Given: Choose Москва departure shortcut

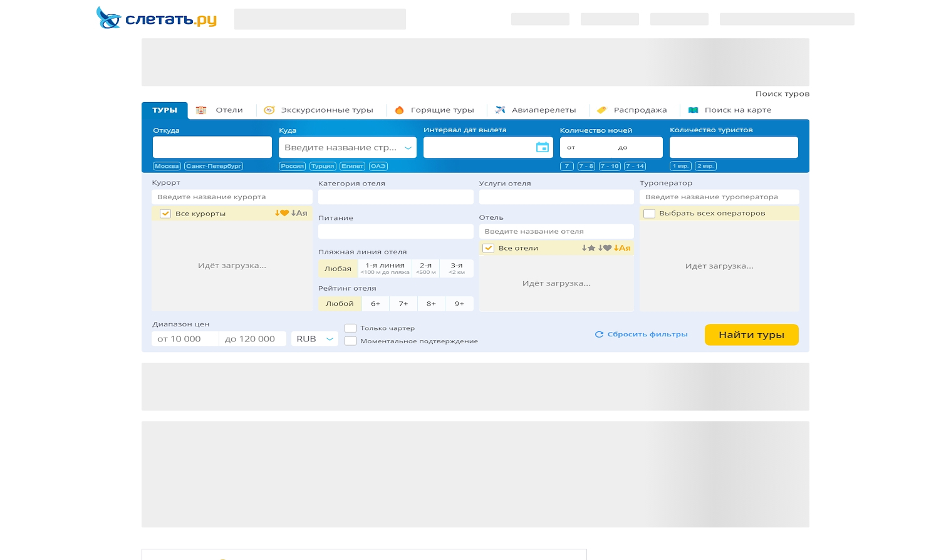Looking at the screenshot, I should [x=167, y=166].
